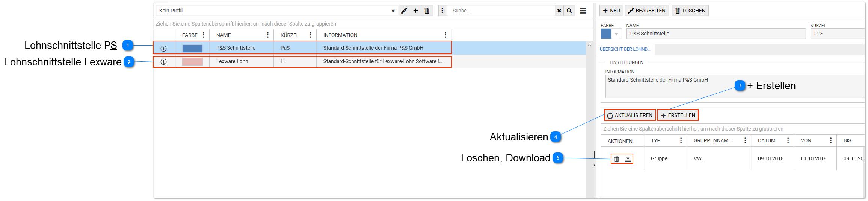Click the pink color swatch of Lexware Lohn

(192, 62)
